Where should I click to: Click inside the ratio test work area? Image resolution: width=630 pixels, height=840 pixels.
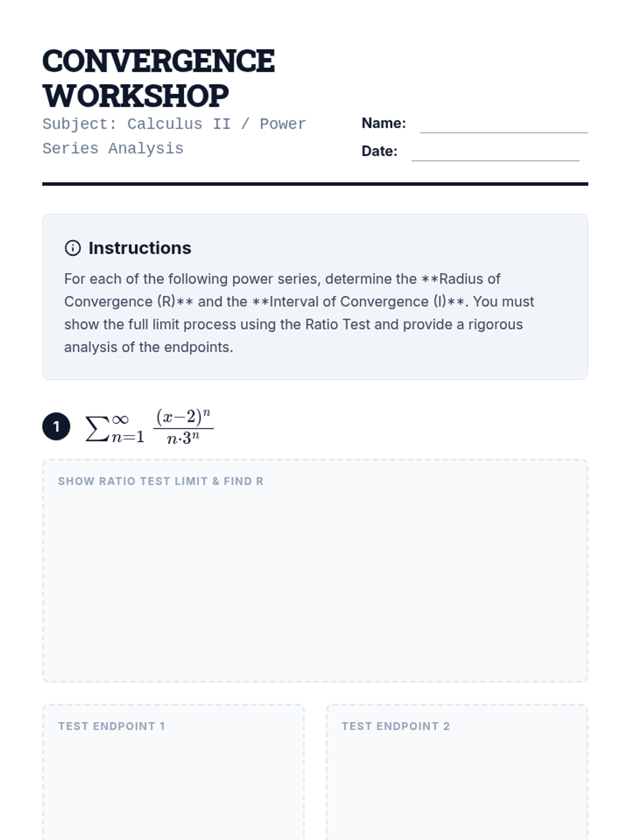pos(315,583)
